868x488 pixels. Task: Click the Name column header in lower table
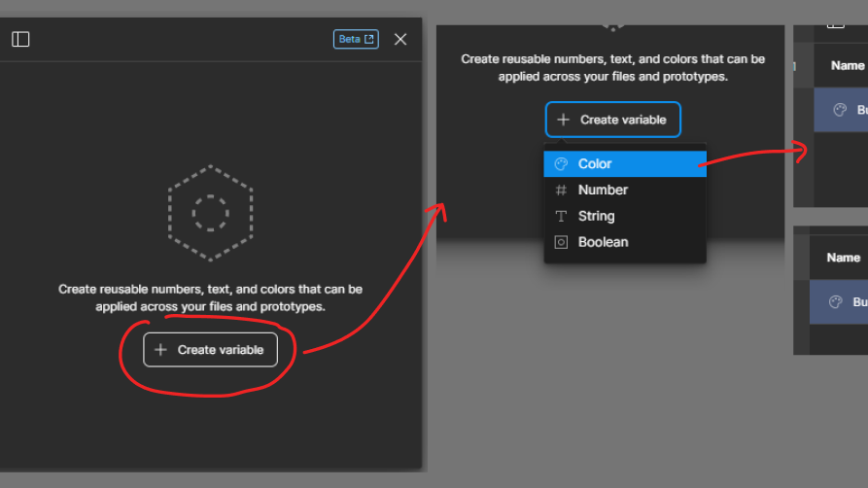[843, 258]
